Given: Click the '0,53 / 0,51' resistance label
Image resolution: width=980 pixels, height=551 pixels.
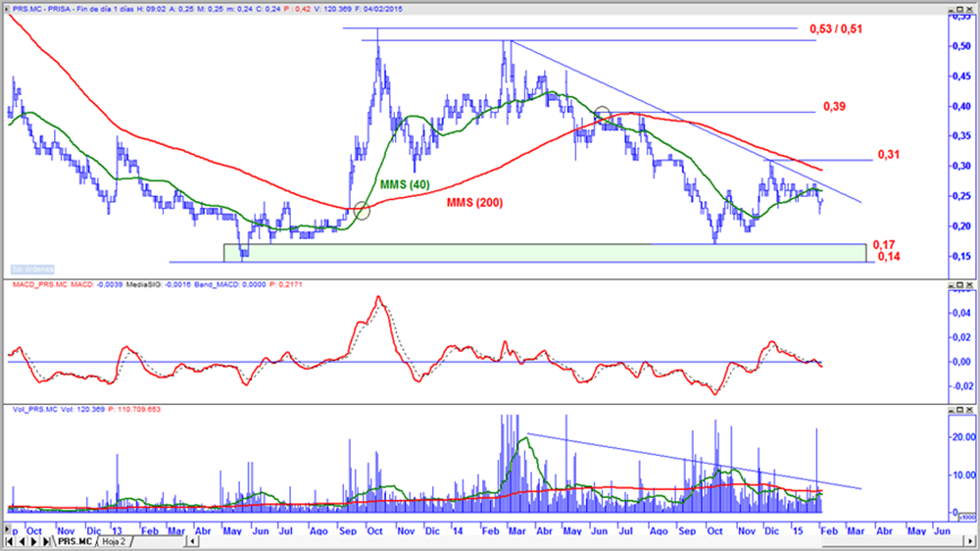Looking at the screenshot, I should (836, 29).
